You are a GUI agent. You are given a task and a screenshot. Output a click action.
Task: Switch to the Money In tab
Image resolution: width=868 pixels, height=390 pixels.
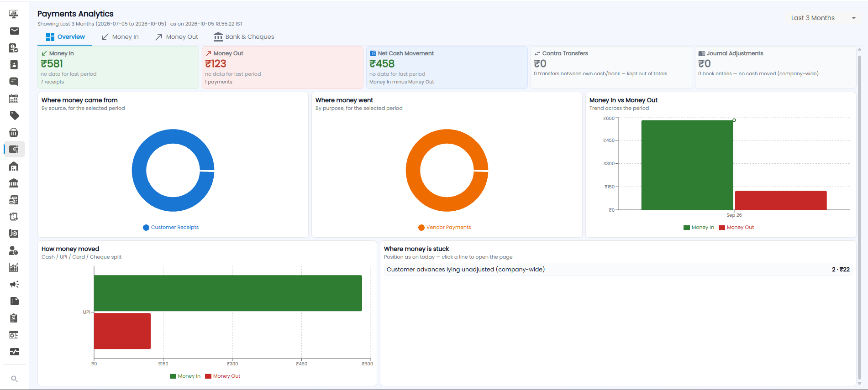pyautogui.click(x=120, y=37)
